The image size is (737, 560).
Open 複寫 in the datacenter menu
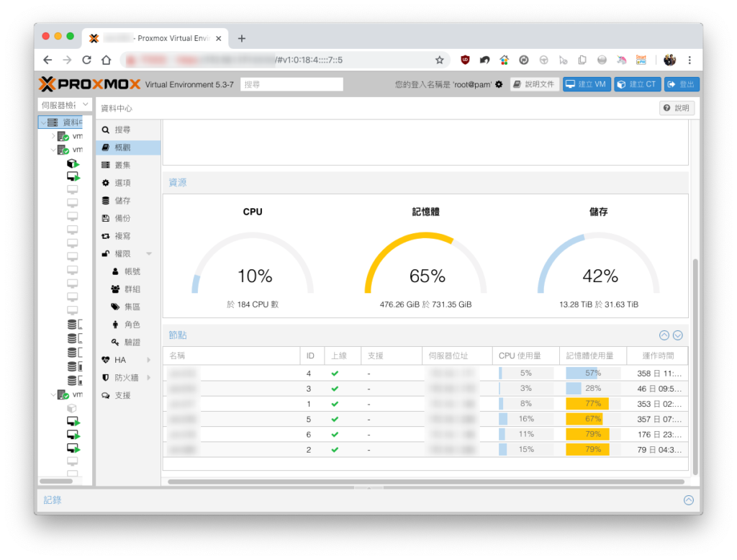pos(128,236)
